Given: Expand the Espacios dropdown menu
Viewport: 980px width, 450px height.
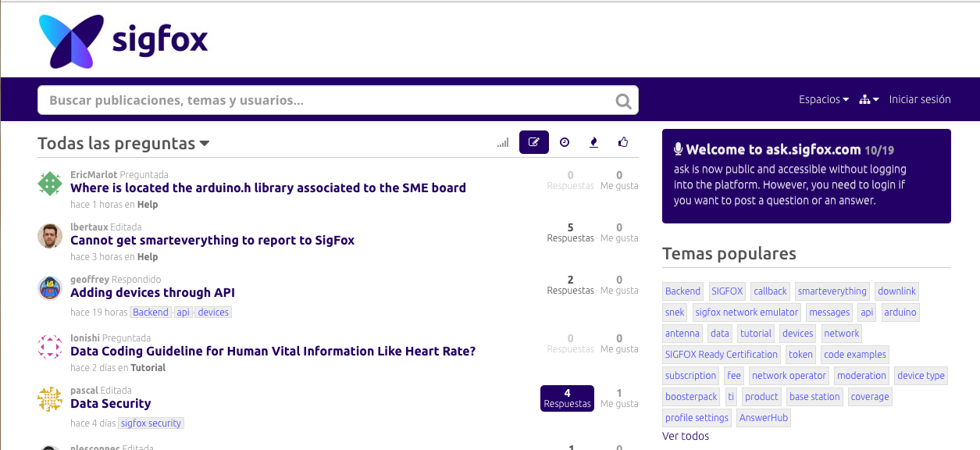Looking at the screenshot, I should tap(824, 100).
